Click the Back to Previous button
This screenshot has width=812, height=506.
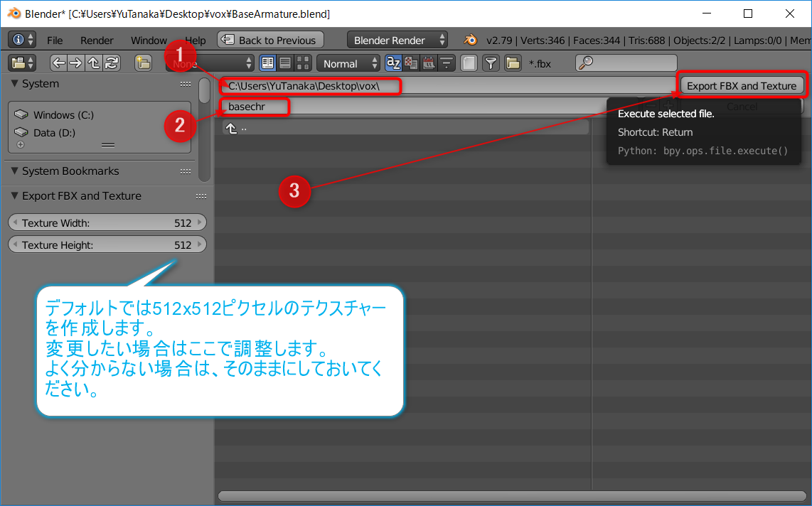pyautogui.click(x=270, y=41)
